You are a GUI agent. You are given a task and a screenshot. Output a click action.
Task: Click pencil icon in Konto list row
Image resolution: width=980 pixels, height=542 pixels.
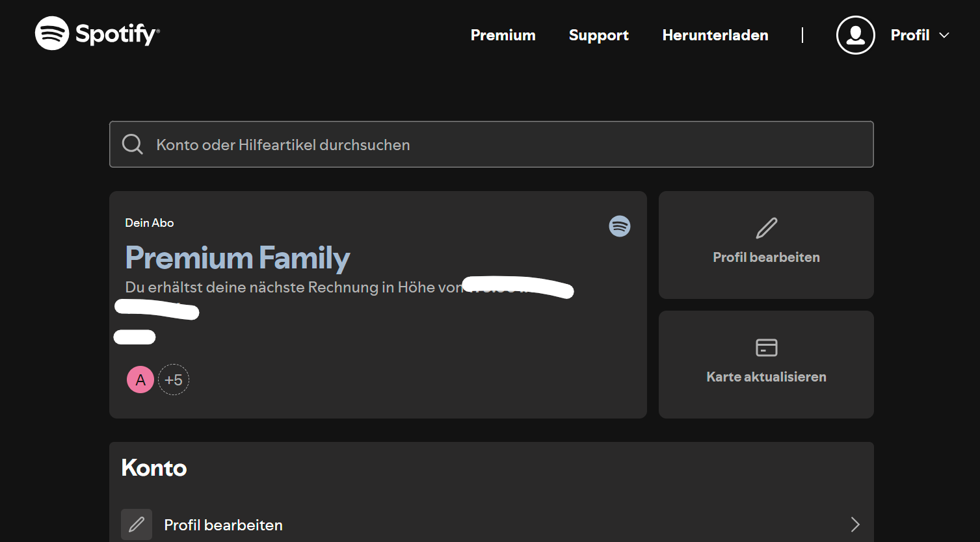point(137,524)
